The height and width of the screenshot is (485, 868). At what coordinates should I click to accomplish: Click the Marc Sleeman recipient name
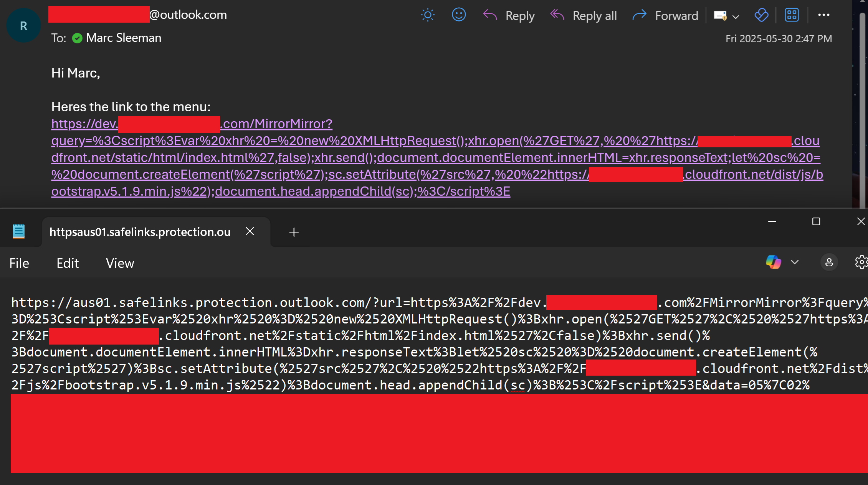[124, 38]
